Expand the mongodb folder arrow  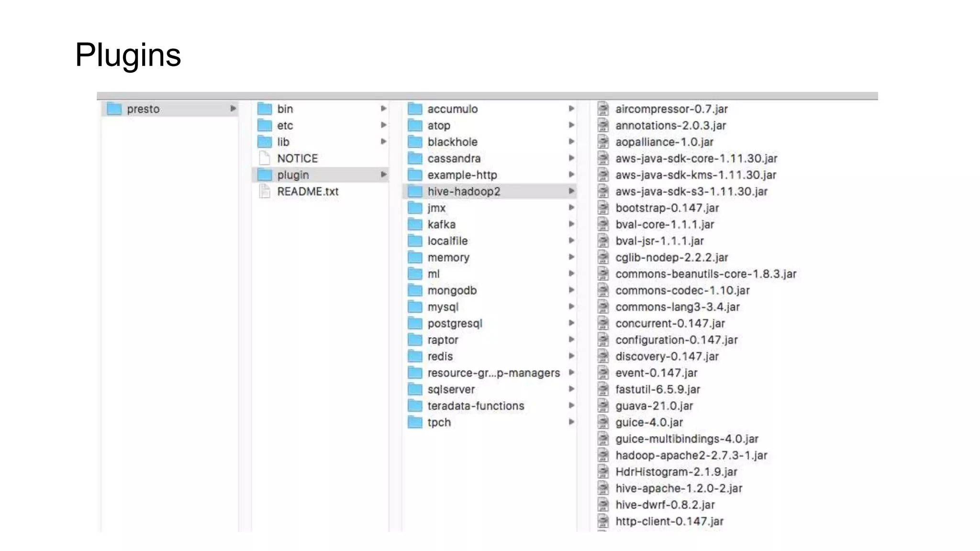point(571,290)
